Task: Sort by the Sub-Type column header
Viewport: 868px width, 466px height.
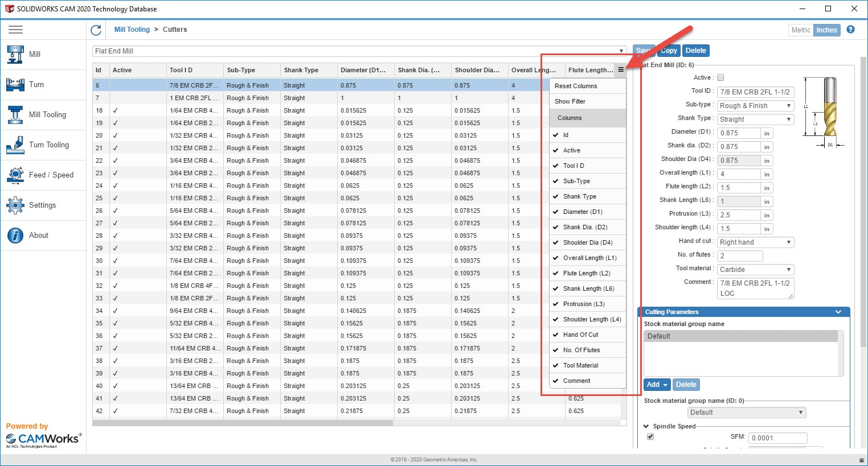Action: [252, 70]
